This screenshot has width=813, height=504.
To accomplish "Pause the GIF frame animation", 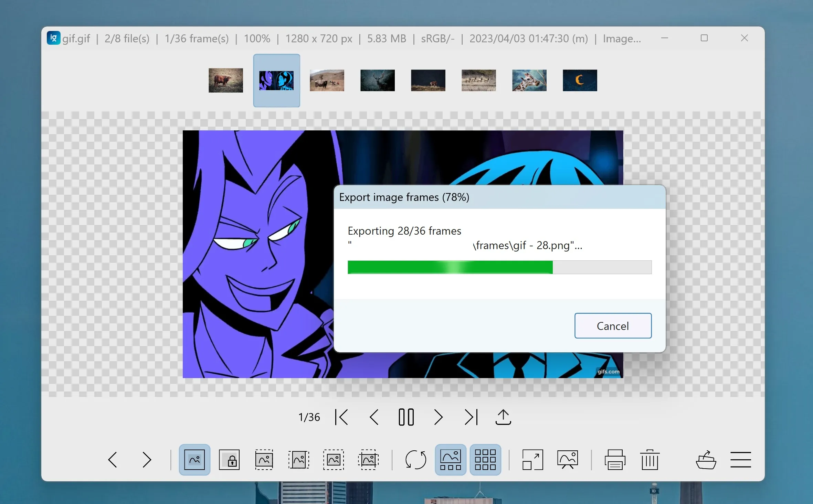I will (406, 417).
